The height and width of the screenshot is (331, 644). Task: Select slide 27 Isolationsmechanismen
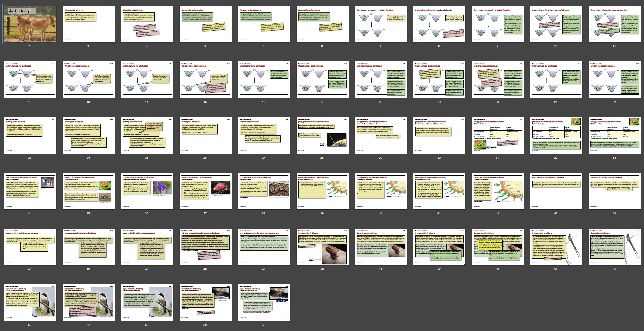click(264, 135)
